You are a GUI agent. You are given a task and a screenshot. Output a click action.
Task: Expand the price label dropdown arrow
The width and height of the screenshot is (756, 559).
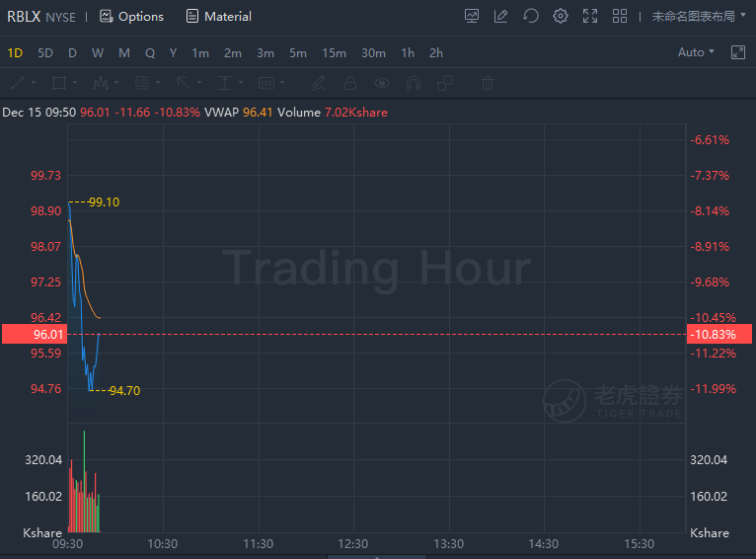coord(282,83)
